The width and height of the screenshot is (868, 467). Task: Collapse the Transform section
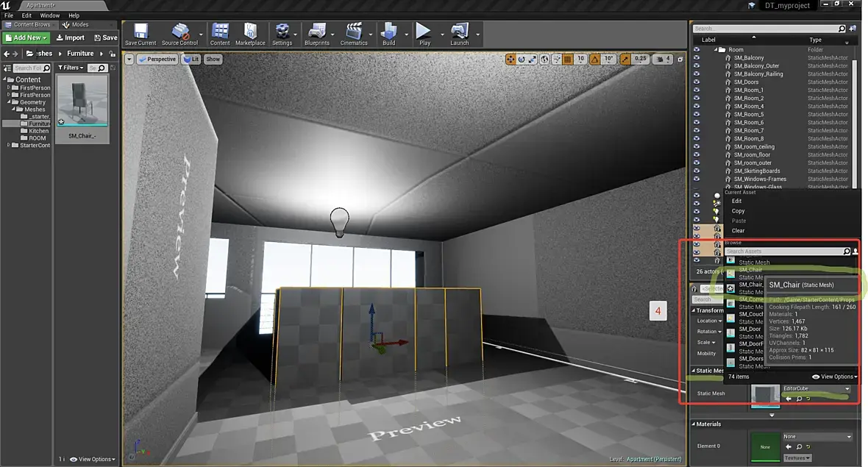pos(693,310)
